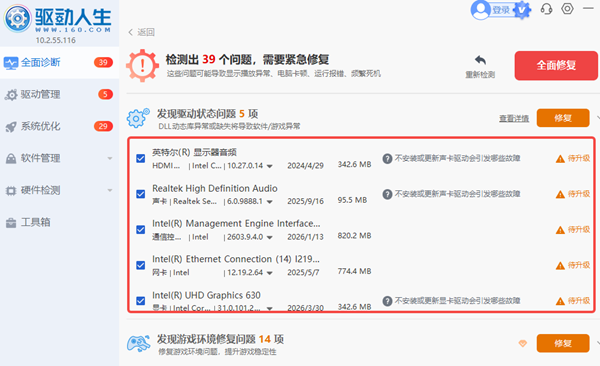Open customer support headset icon
This screenshot has height=366, width=600.
click(x=546, y=9)
